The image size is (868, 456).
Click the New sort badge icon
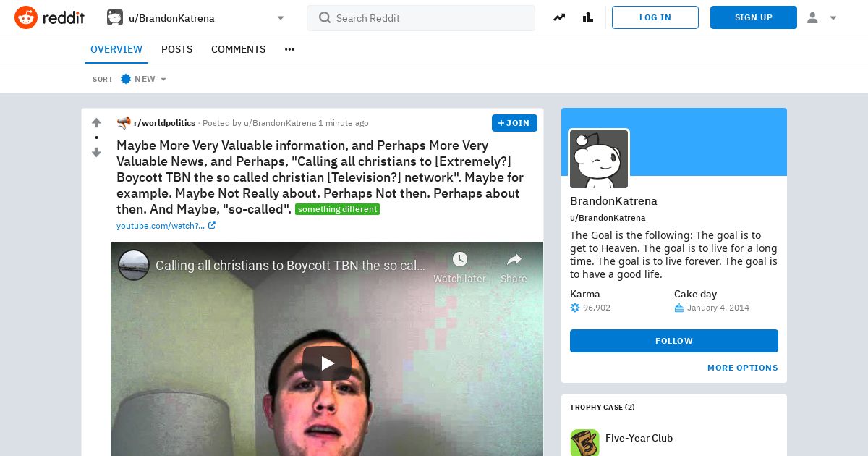coord(126,79)
